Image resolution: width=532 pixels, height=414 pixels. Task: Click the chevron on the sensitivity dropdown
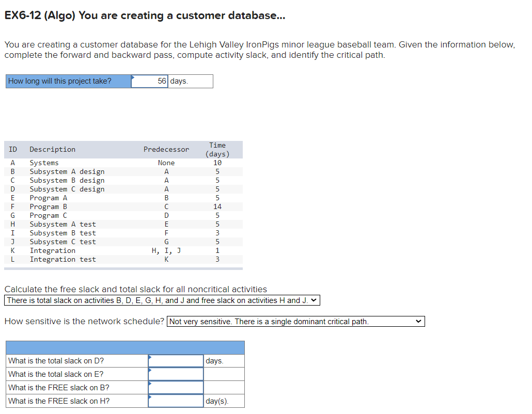(419, 321)
